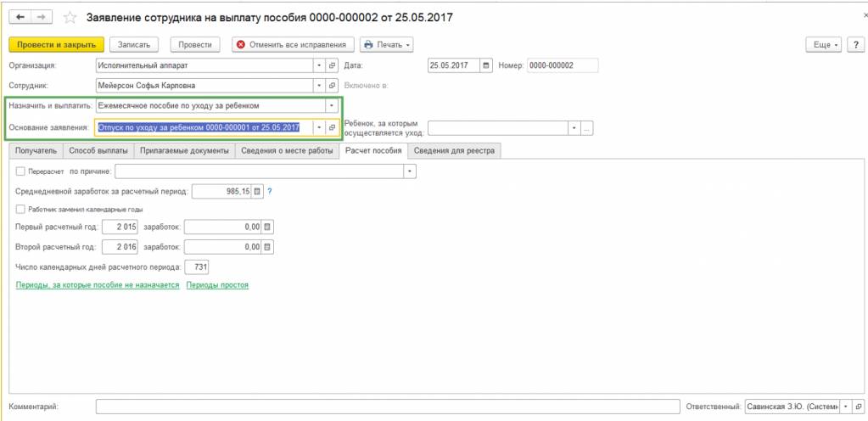Open the Периоды простоя link

coord(217,285)
